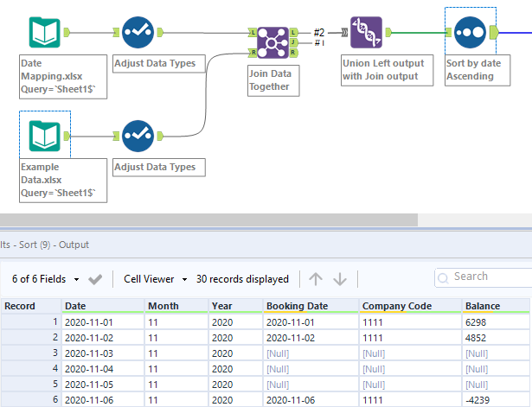Click the Date Mapping input output anchor
532x407 pixels.
[x=67, y=33]
